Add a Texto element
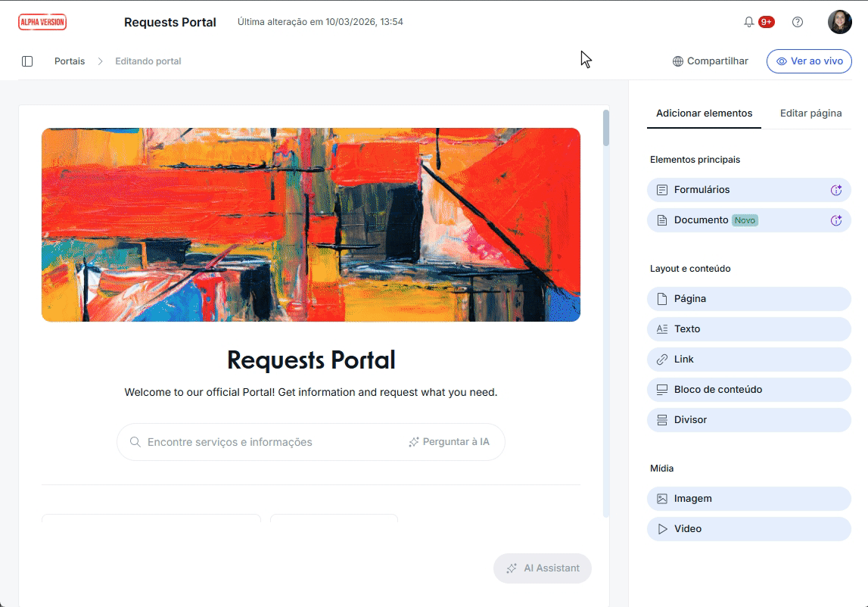This screenshot has width=868, height=607. point(748,329)
